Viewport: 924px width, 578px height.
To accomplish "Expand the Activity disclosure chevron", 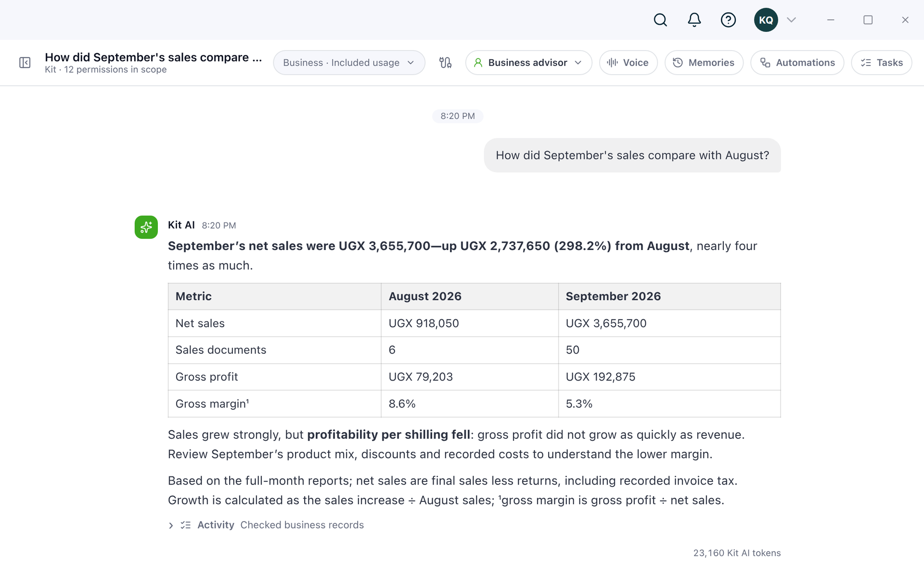I will (x=171, y=525).
